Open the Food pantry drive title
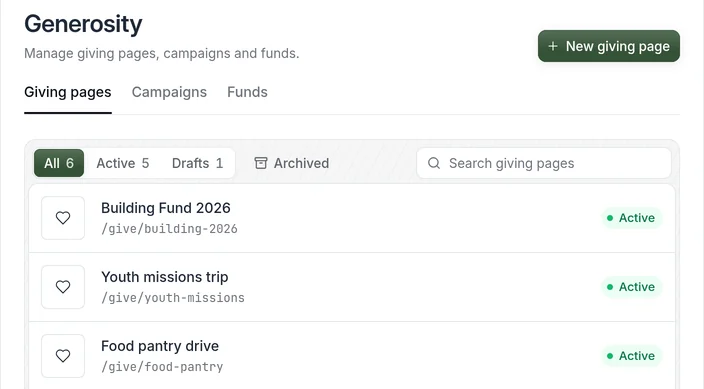Screen dimensions: 704x389 point(160,346)
